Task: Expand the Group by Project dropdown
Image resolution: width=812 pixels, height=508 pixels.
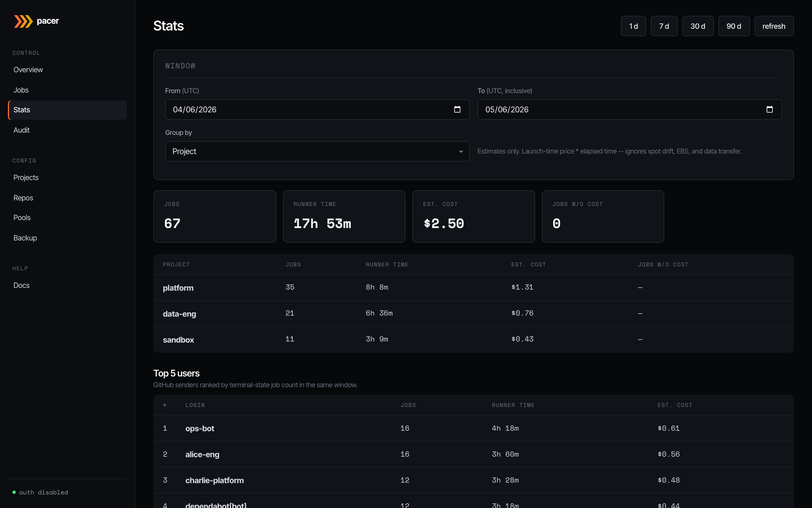Action: [x=317, y=151]
